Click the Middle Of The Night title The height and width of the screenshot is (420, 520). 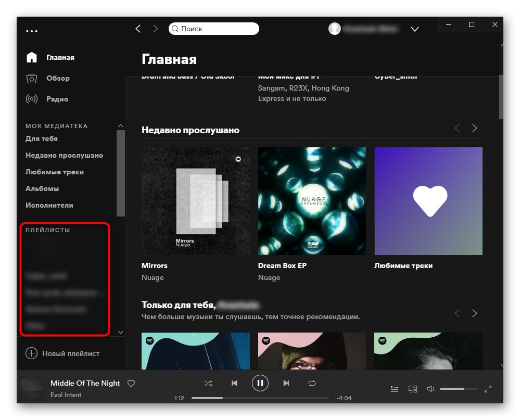click(85, 383)
